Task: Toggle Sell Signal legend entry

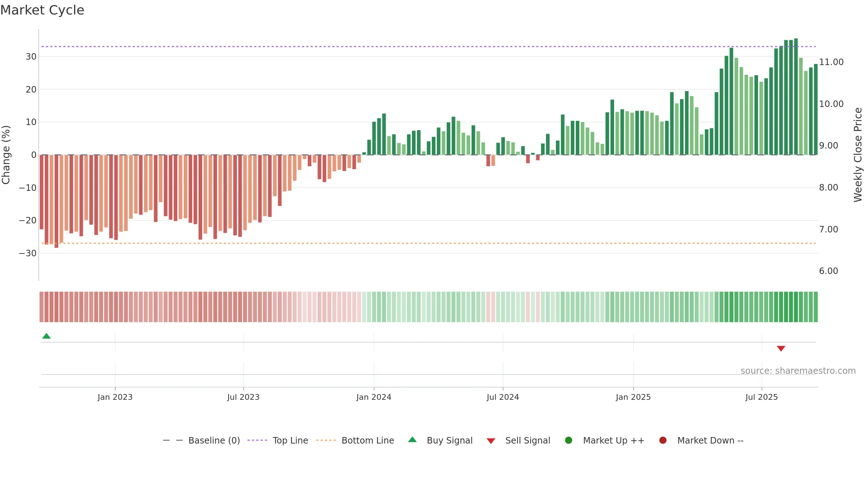Action: pyautogui.click(x=518, y=440)
